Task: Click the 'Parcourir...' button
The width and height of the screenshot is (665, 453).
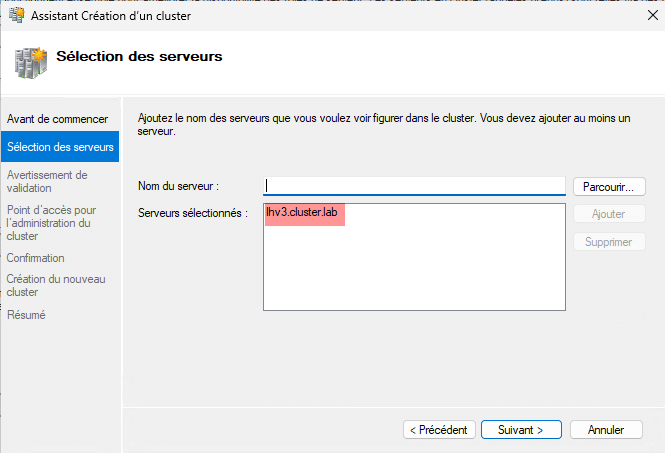Action: pos(609,187)
